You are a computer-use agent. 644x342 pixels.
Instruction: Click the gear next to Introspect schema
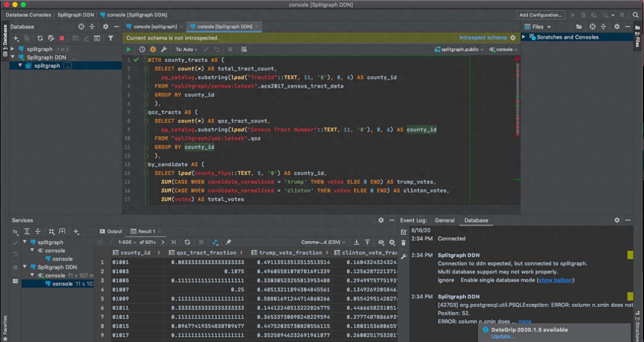[513, 38]
